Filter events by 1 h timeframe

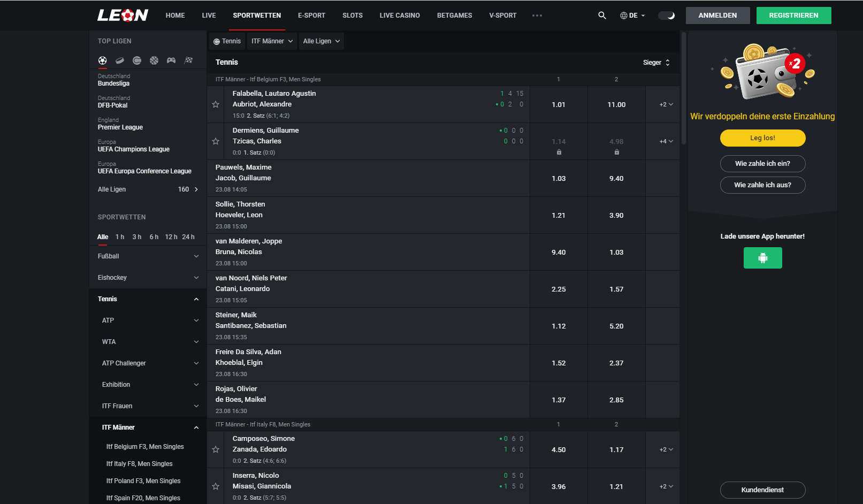pos(120,237)
